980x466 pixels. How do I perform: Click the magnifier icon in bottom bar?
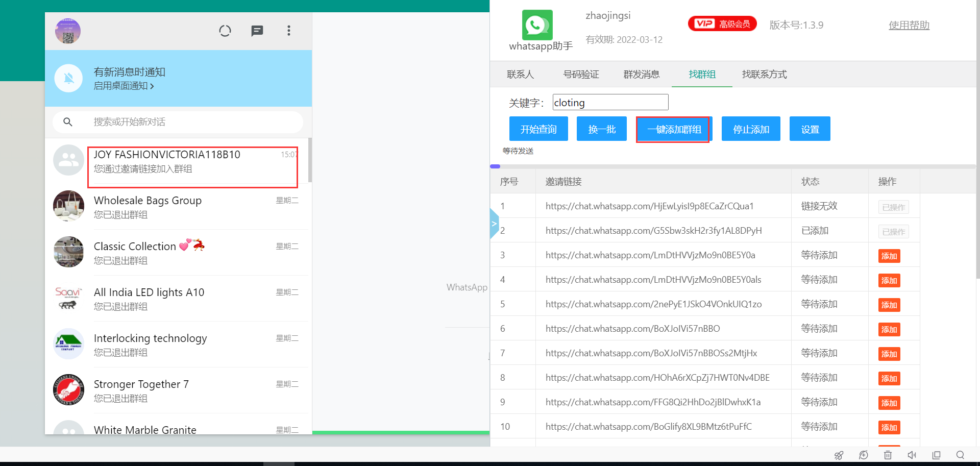coord(960,455)
